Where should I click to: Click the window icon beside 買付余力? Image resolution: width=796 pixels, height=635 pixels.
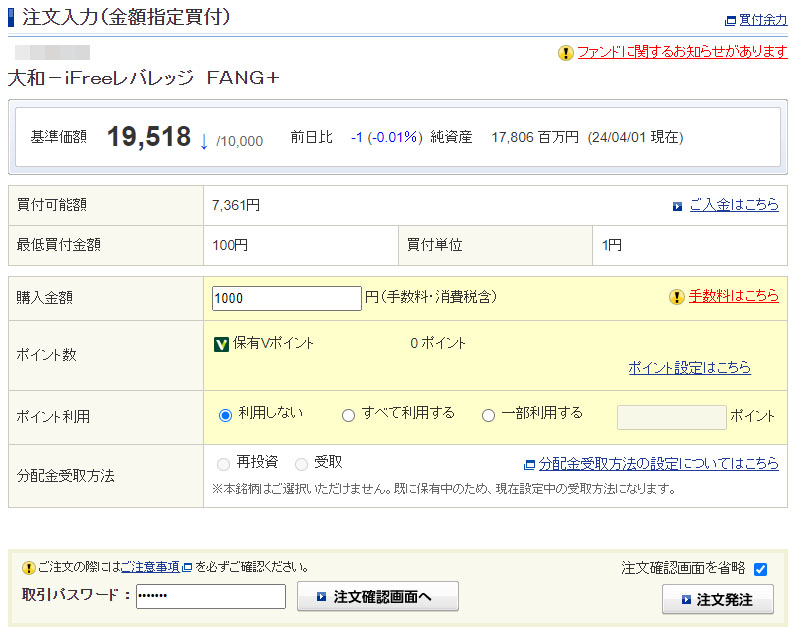[x=729, y=20]
